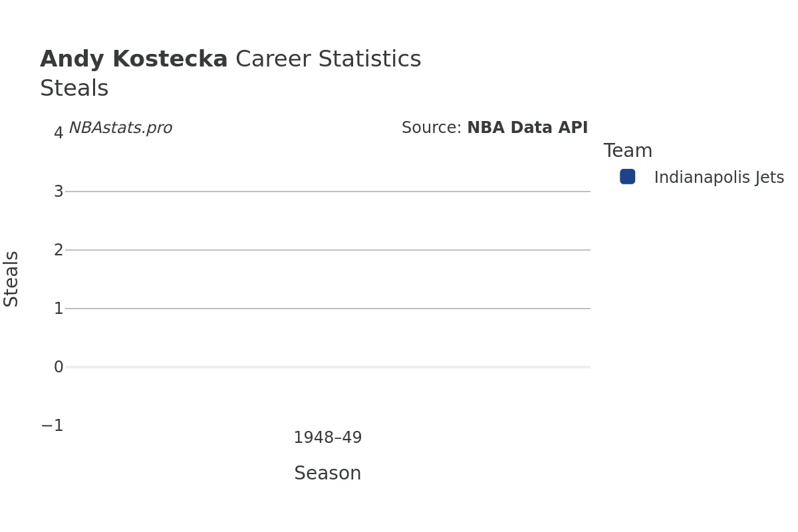Click the y-axis tick label 1
This screenshot has width=798, height=532.
59,309
